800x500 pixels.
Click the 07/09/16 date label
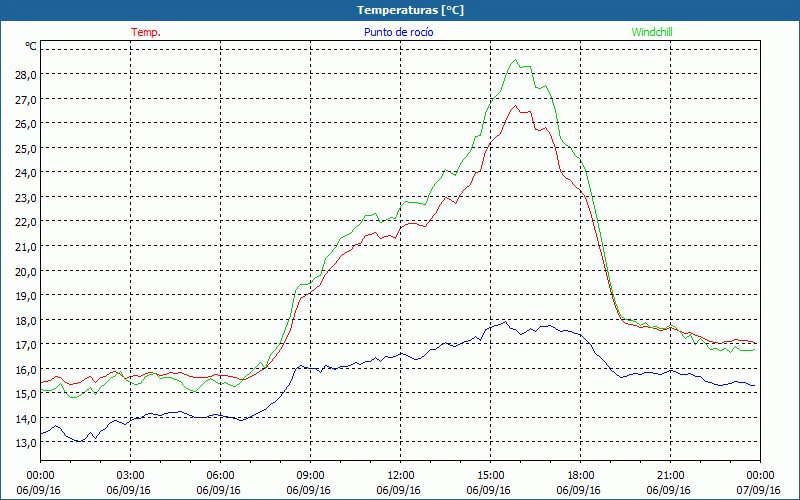(x=759, y=490)
